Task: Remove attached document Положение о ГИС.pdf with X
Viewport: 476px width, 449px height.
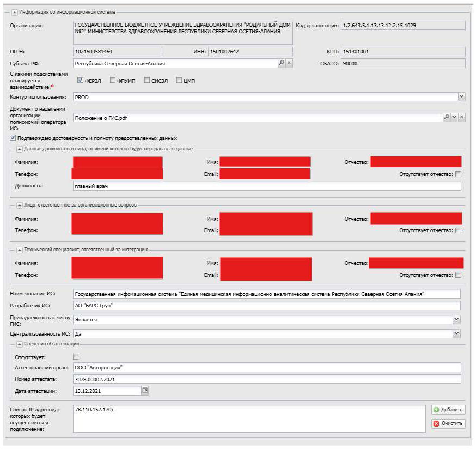Action: [x=461, y=117]
